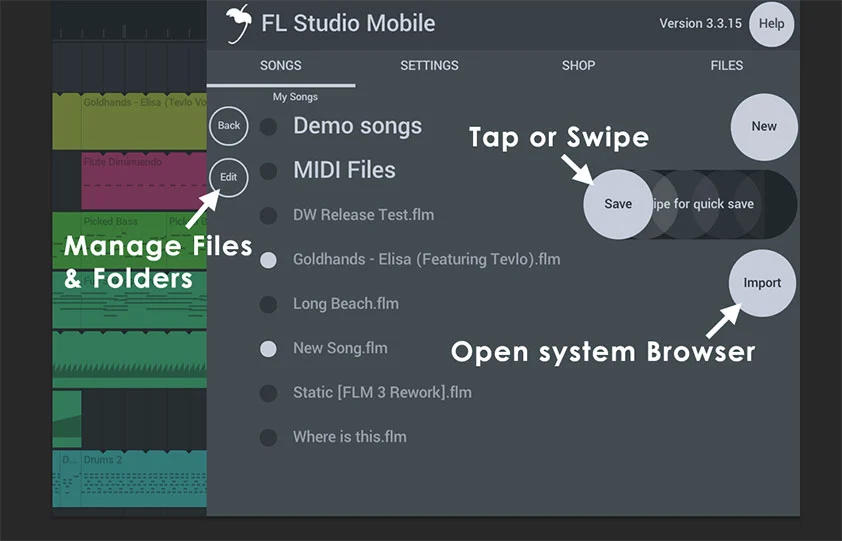Open the MIDI Files folder
This screenshot has height=541, width=842.
click(x=344, y=170)
